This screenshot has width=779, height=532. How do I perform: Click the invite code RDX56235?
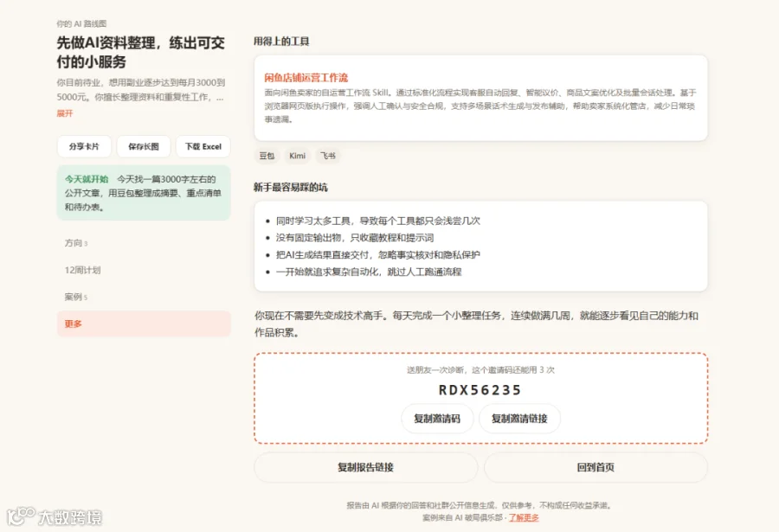pos(480,390)
